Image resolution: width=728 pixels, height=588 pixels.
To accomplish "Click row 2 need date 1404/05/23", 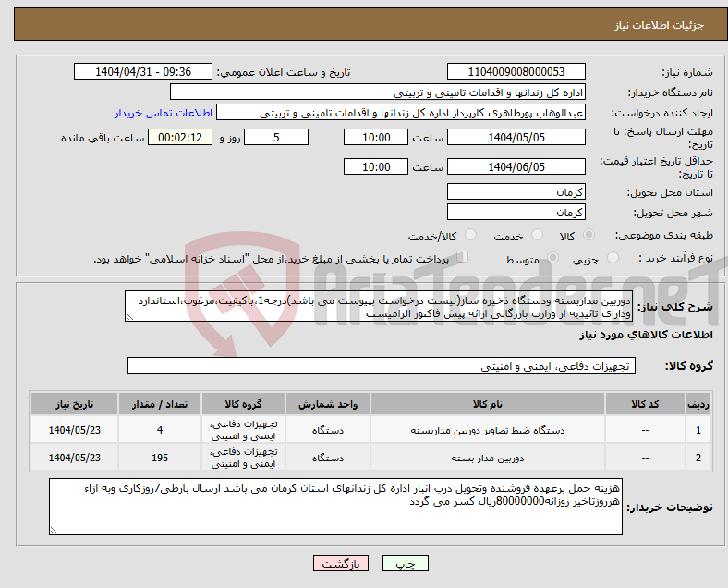I will [x=74, y=458].
